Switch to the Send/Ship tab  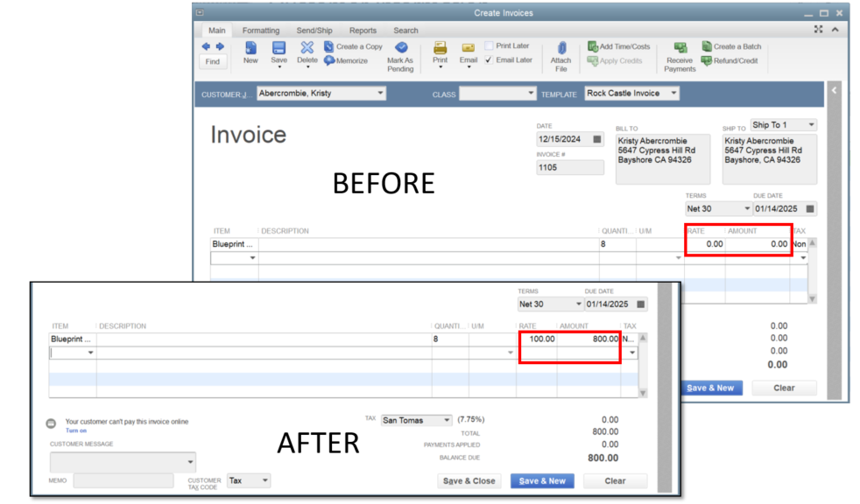pyautogui.click(x=314, y=30)
